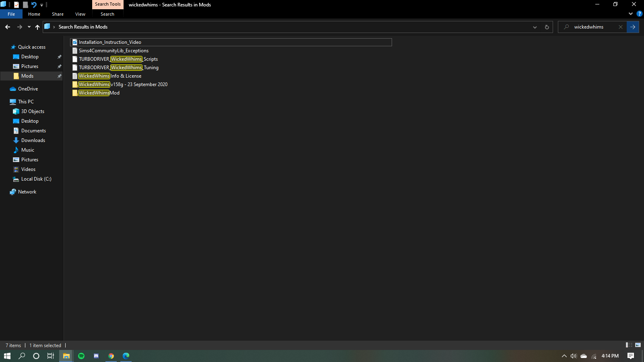This screenshot has width=644, height=362.
Task: Refresh the search results
Action: (547, 27)
